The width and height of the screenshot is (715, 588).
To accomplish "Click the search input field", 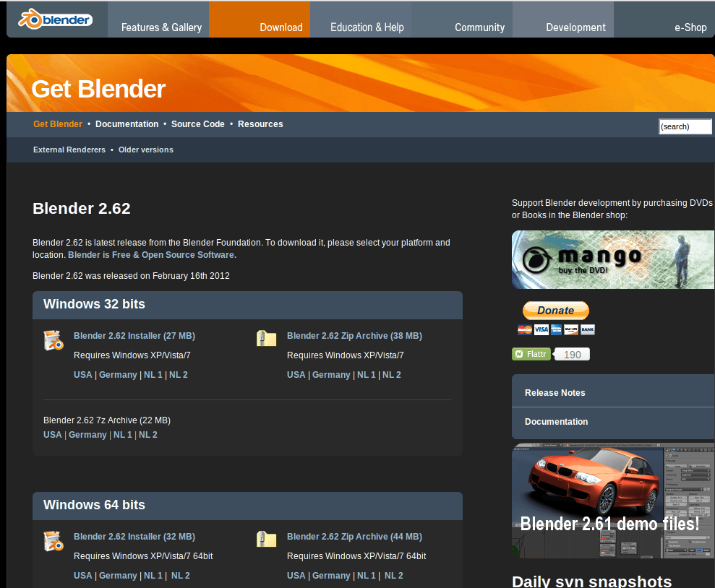I will [685, 126].
